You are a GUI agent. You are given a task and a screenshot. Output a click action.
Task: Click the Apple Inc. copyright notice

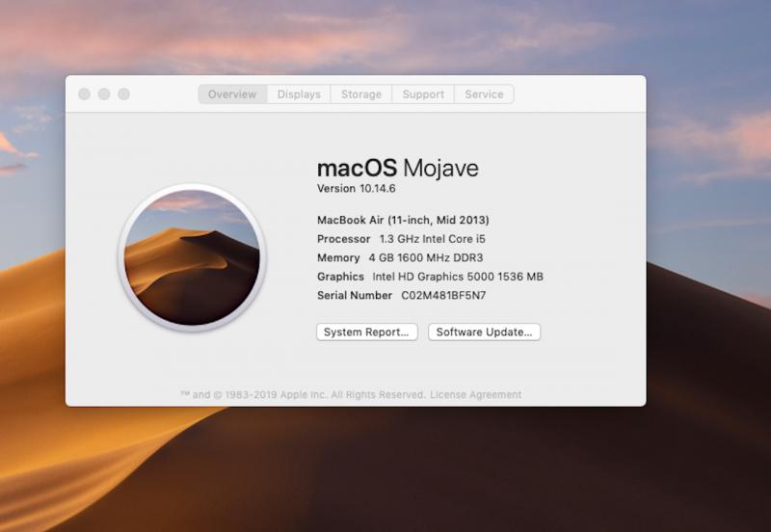303,394
